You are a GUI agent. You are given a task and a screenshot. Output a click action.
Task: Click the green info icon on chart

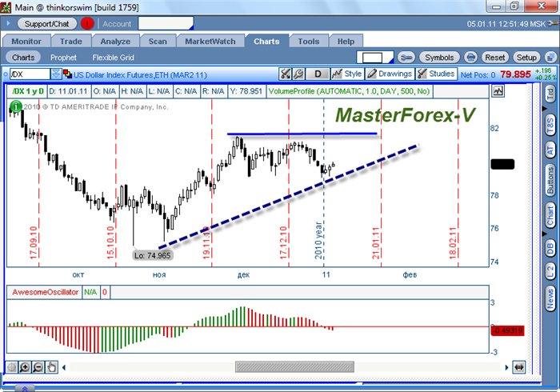click(16, 106)
